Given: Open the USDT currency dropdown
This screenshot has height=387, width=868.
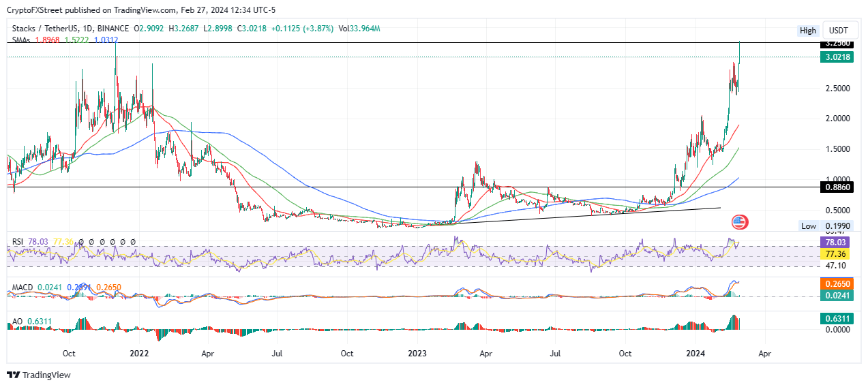Looking at the screenshot, I should [x=838, y=31].
